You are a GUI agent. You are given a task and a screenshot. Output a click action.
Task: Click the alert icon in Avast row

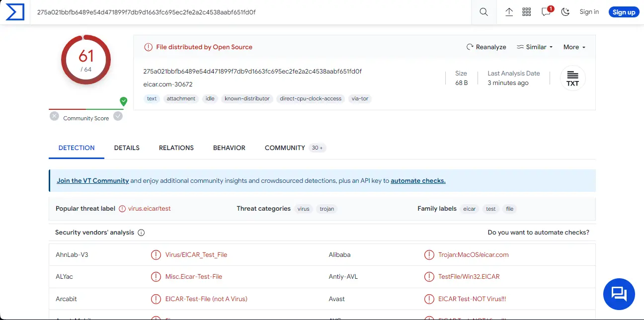(429, 299)
